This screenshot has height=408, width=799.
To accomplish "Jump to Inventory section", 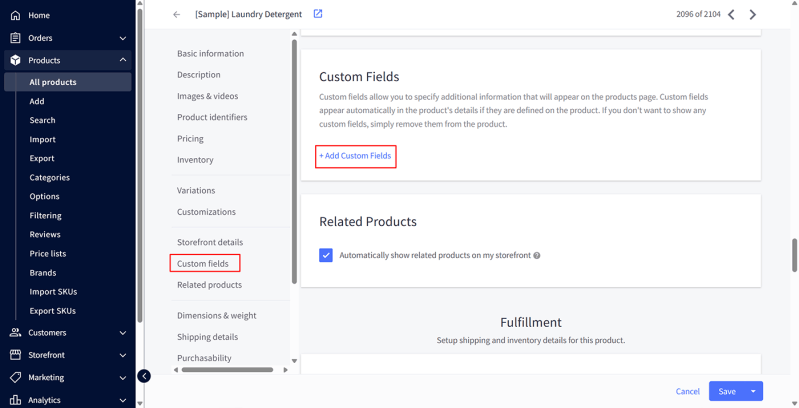I will pos(195,160).
